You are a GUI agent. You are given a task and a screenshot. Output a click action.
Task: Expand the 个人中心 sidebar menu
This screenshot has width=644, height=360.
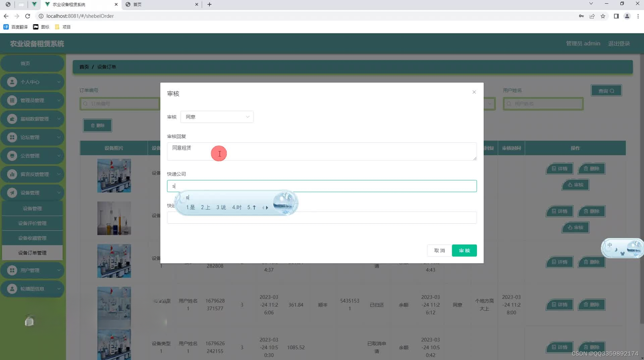pyautogui.click(x=32, y=82)
